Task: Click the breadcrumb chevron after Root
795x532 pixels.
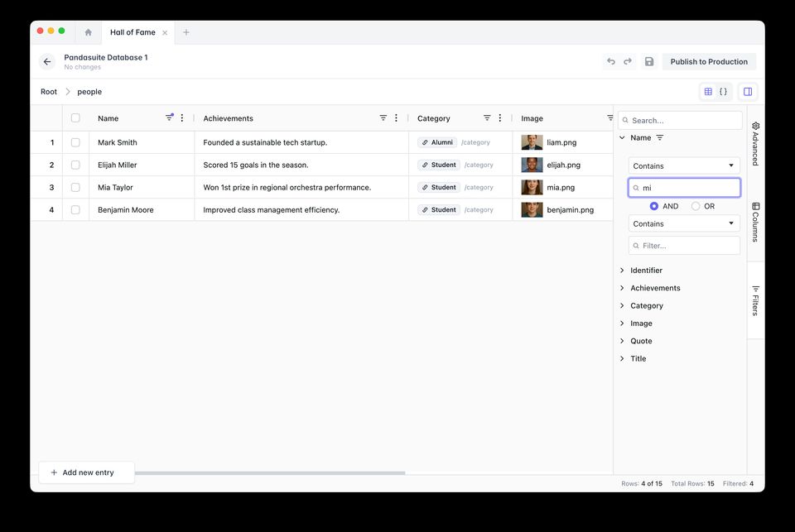Action: tap(67, 92)
